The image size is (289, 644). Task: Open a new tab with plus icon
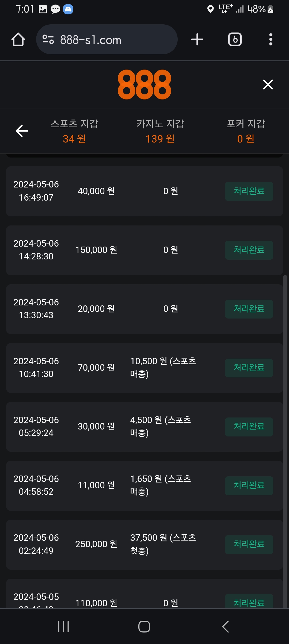[197, 40]
